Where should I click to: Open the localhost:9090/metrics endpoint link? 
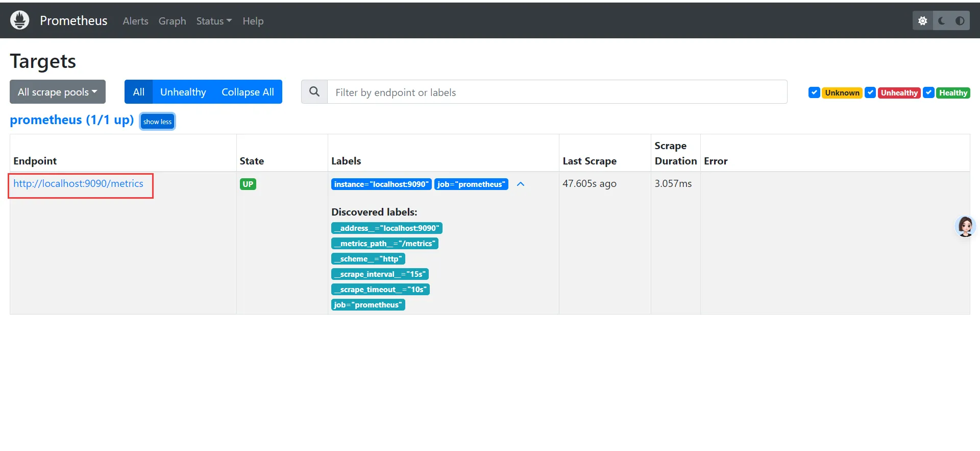[x=78, y=183]
